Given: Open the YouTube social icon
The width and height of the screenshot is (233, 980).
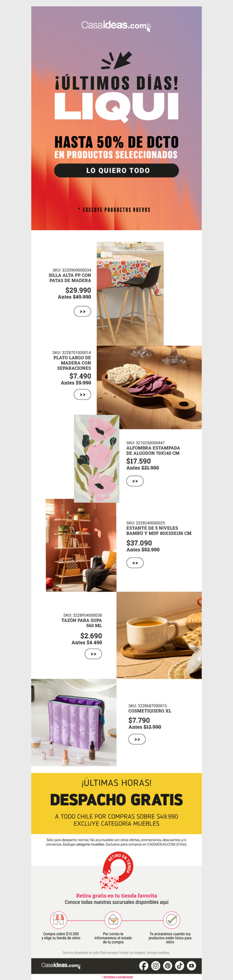Looking at the screenshot, I should pos(191,965).
